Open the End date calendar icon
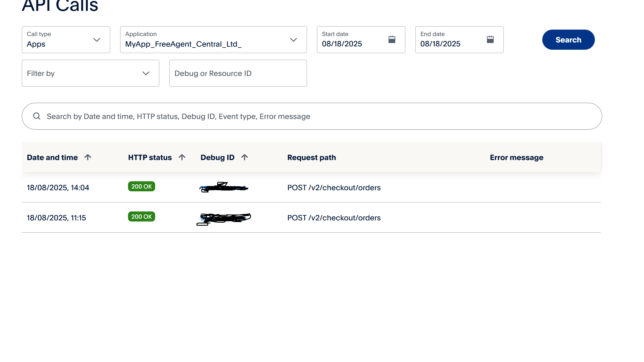This screenshot has height=362, width=644. point(490,39)
